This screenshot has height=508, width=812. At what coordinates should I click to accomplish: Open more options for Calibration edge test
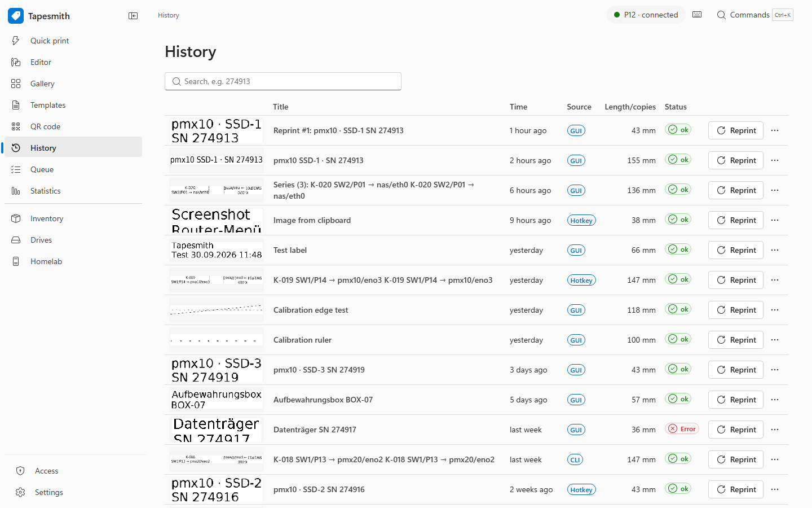775,310
